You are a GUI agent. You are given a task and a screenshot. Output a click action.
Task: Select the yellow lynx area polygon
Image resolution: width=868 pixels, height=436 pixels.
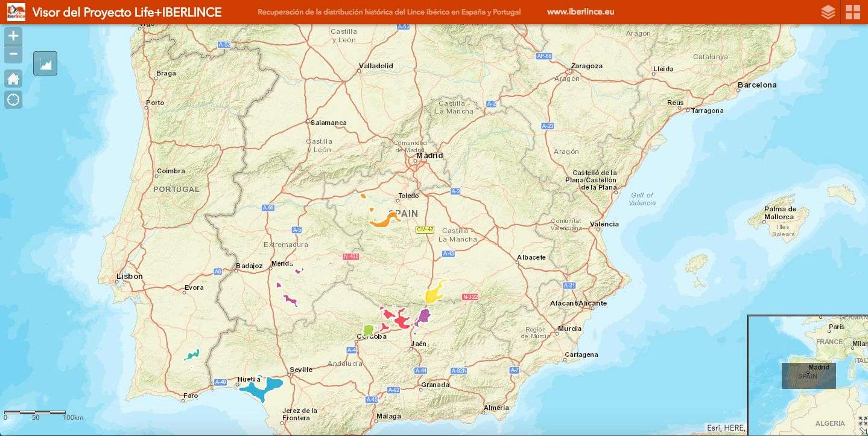(x=434, y=293)
